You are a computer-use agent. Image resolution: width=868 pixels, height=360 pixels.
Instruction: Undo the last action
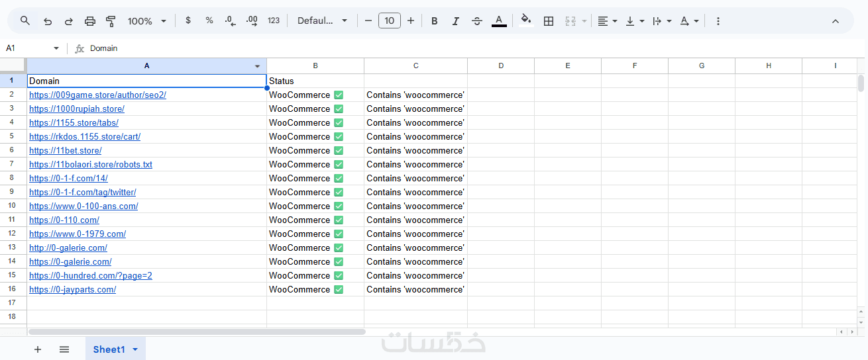47,21
